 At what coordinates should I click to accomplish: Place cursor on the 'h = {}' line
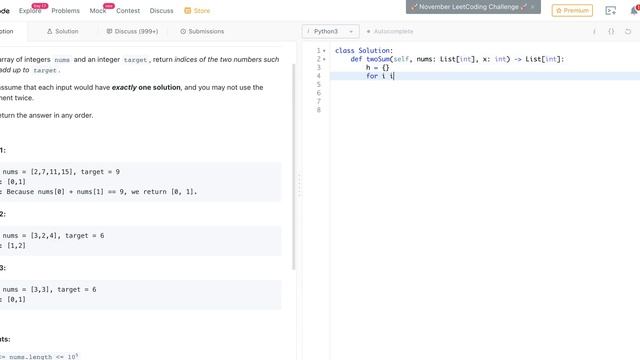pos(378,67)
